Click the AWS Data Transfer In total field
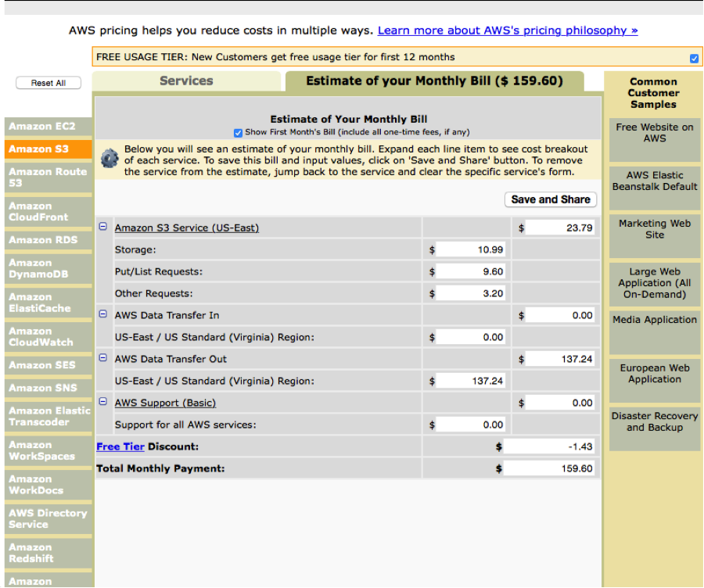Image resolution: width=704 pixels, height=588 pixels. click(560, 316)
